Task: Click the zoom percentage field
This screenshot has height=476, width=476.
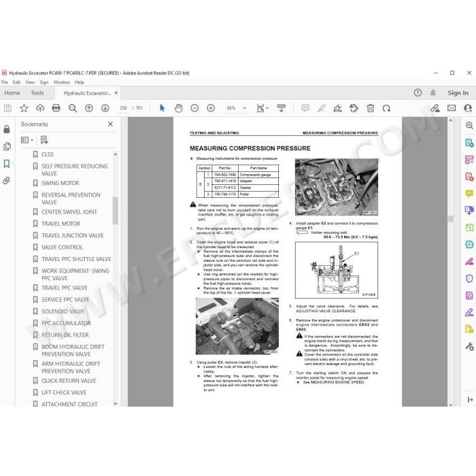Action: pyautogui.click(x=231, y=108)
